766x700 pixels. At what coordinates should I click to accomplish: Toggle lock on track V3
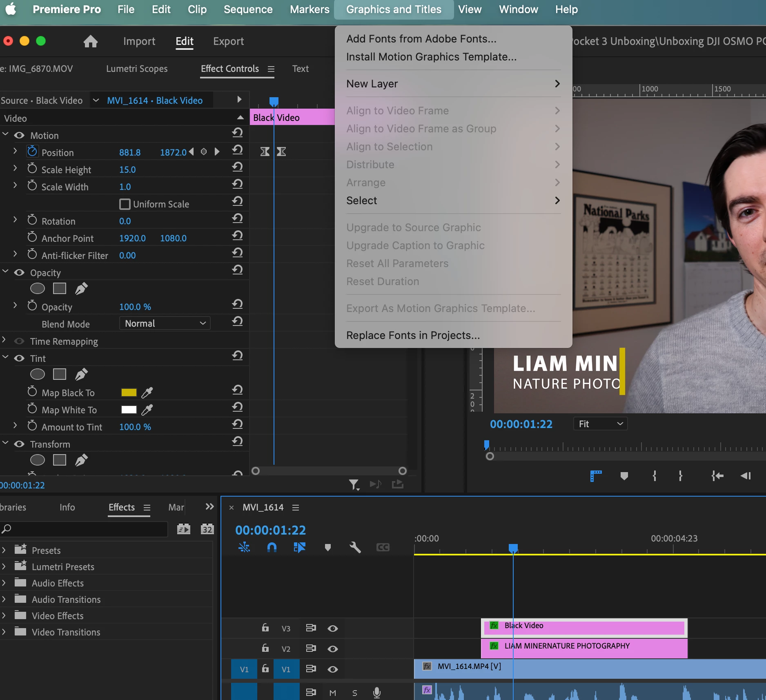(x=265, y=627)
